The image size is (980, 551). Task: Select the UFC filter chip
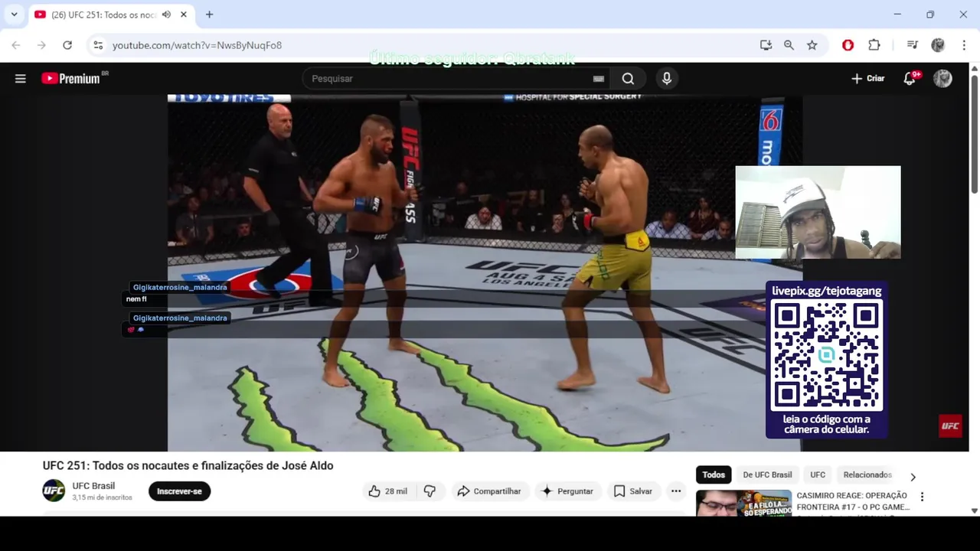click(x=818, y=474)
